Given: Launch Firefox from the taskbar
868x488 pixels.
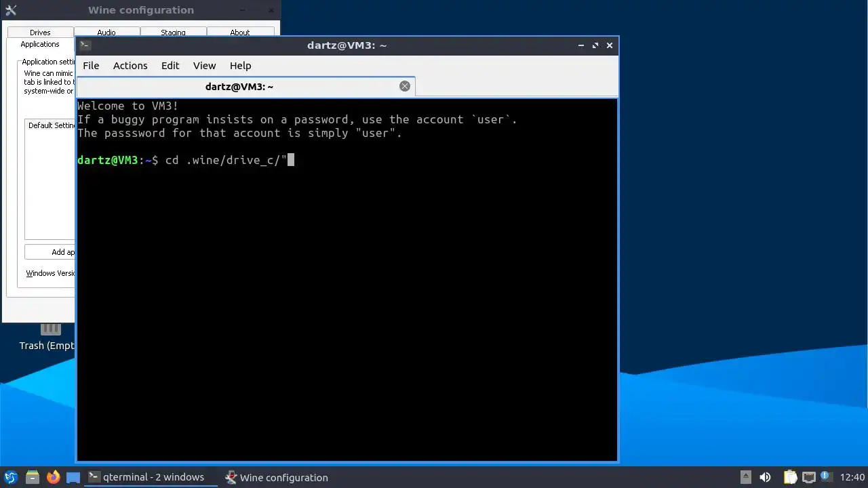Looking at the screenshot, I should pyautogui.click(x=53, y=477).
